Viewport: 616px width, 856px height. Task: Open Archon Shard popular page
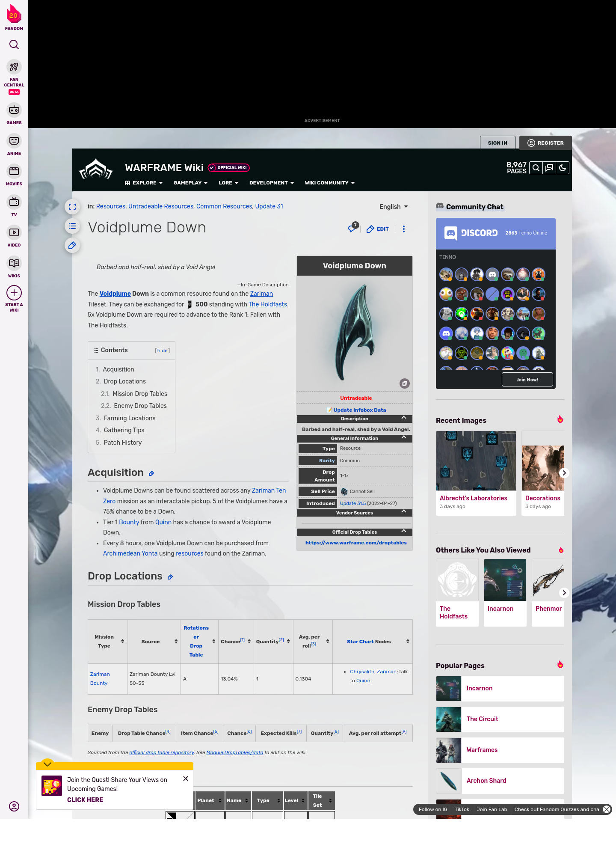pyautogui.click(x=500, y=781)
